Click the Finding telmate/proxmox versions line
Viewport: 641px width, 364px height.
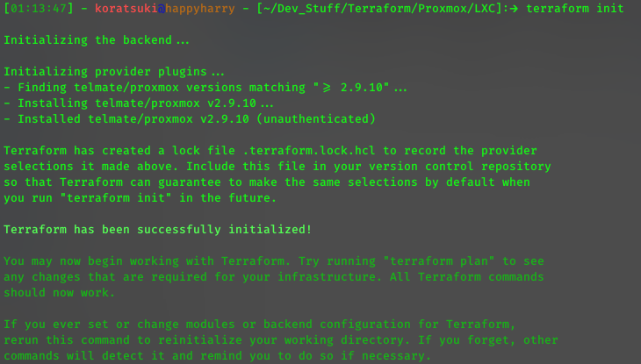tap(205, 88)
